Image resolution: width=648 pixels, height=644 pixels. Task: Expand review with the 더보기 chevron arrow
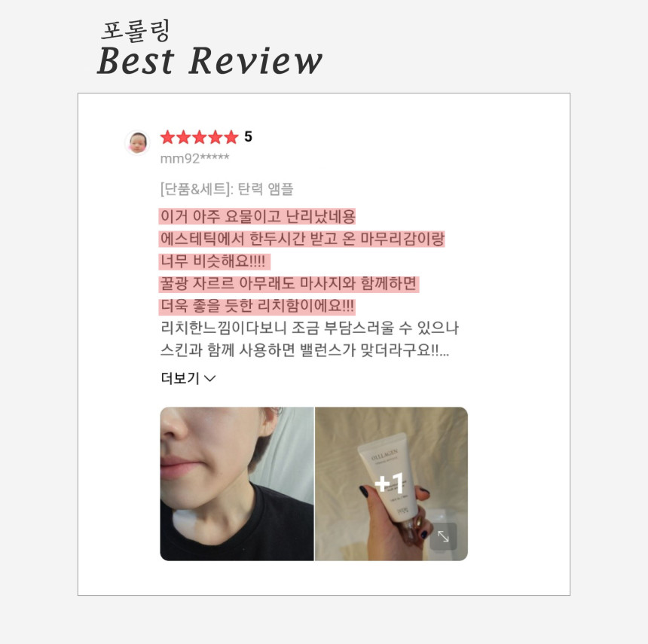[210, 378]
